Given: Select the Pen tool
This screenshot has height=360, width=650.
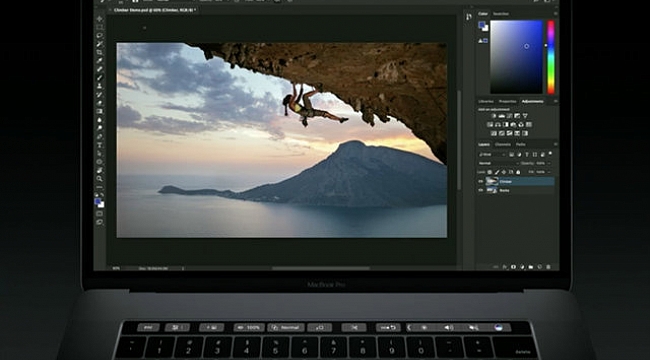Looking at the screenshot, I should [x=99, y=136].
